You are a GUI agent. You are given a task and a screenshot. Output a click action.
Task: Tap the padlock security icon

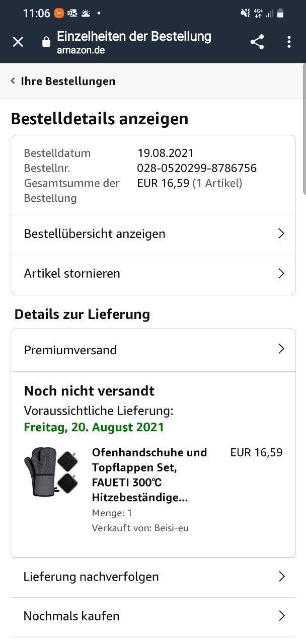[46, 42]
